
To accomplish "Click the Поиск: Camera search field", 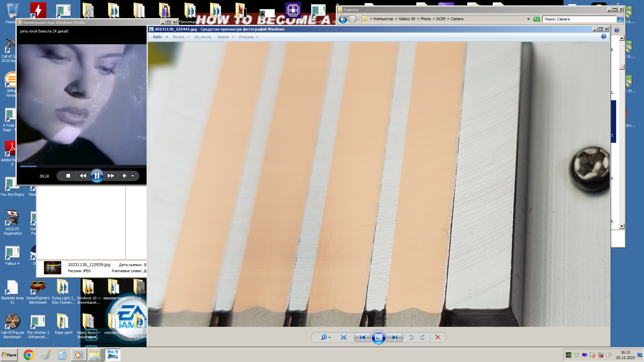I will pyautogui.click(x=579, y=19).
